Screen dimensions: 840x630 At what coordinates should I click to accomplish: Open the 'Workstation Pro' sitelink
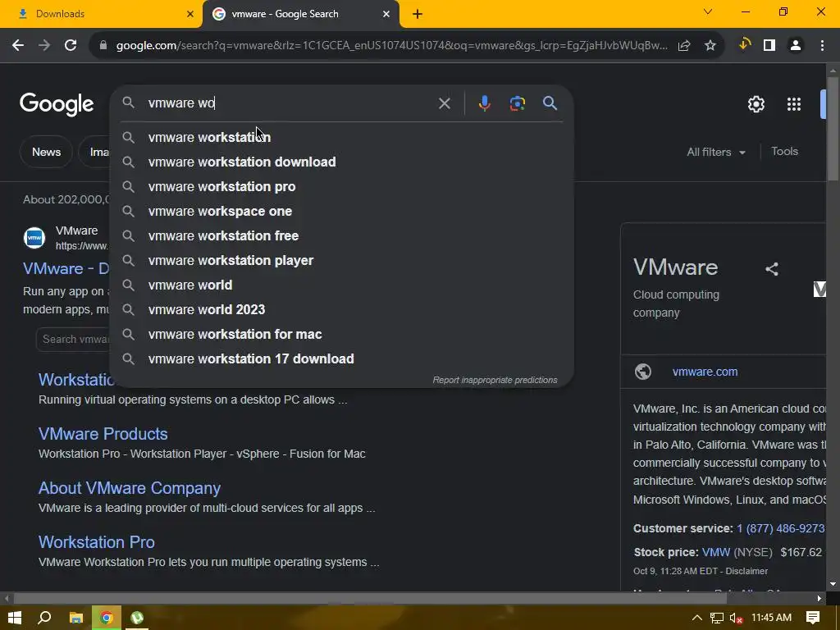97,542
